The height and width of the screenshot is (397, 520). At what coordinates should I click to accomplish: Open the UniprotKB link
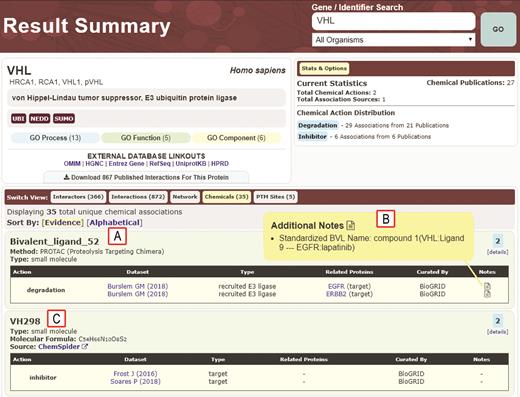click(191, 164)
